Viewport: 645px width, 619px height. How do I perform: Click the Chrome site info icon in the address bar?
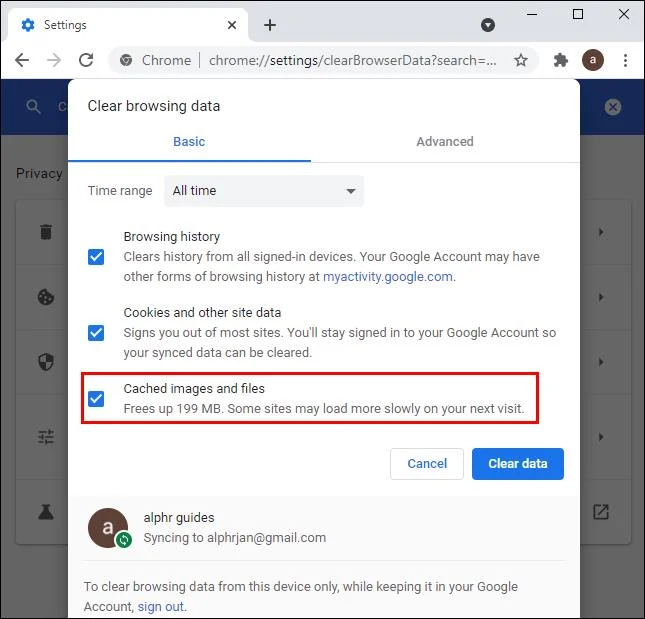126,60
